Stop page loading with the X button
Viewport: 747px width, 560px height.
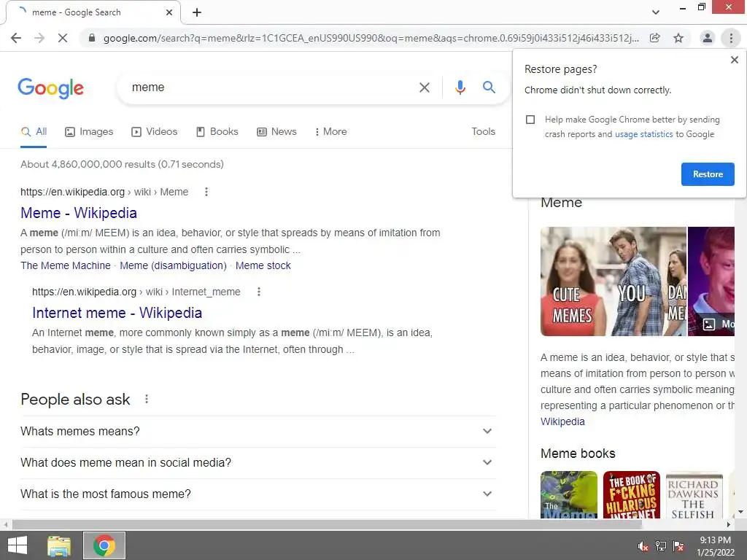pyautogui.click(x=63, y=38)
